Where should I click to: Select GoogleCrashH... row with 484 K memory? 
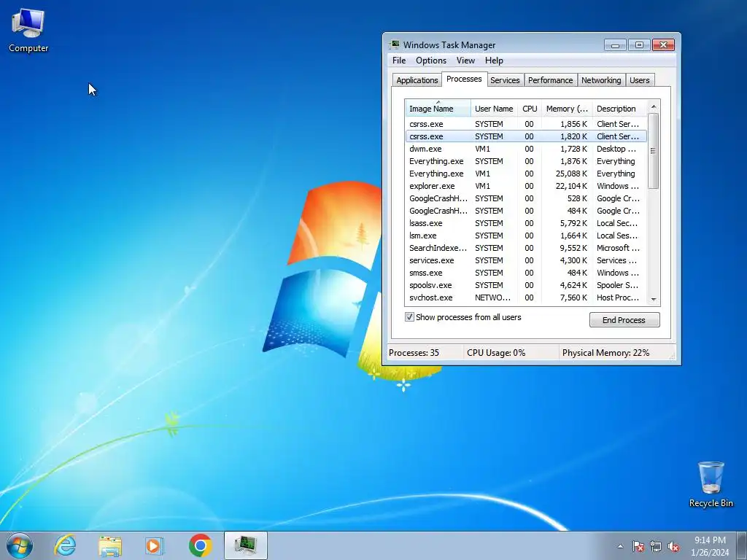526,211
